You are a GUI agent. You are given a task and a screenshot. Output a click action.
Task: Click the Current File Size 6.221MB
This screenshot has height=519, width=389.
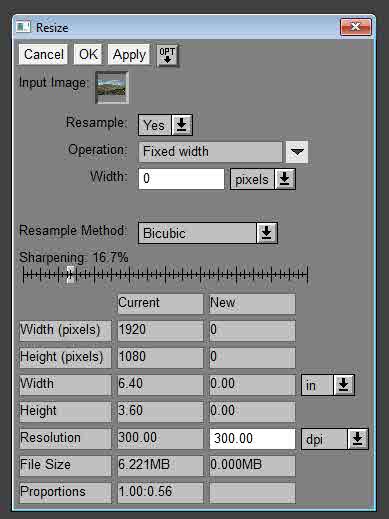point(160,465)
